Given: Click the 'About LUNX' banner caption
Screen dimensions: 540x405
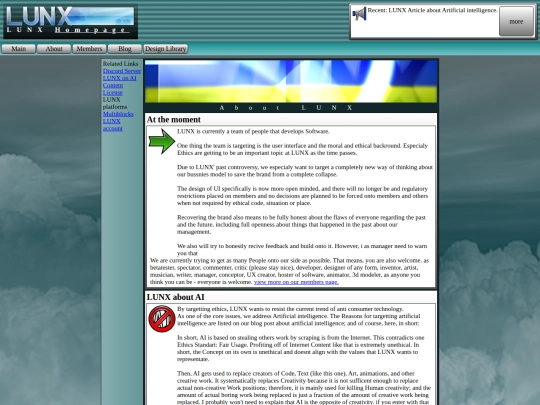Looking at the screenshot, I should [x=287, y=107].
